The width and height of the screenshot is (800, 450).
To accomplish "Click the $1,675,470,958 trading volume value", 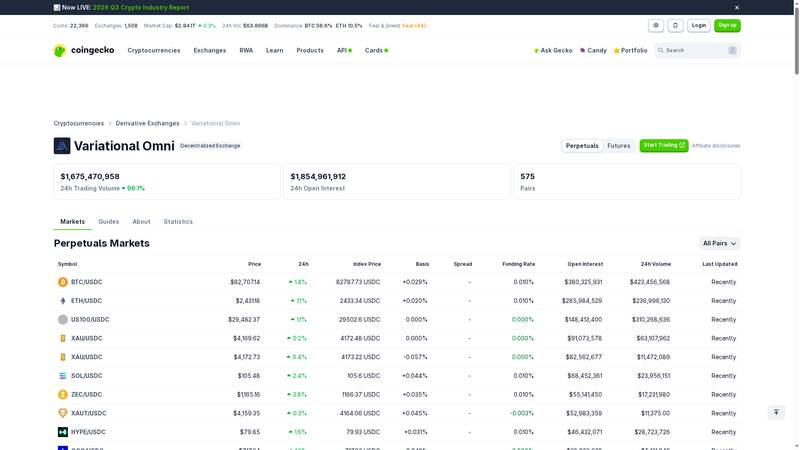I will pos(90,177).
